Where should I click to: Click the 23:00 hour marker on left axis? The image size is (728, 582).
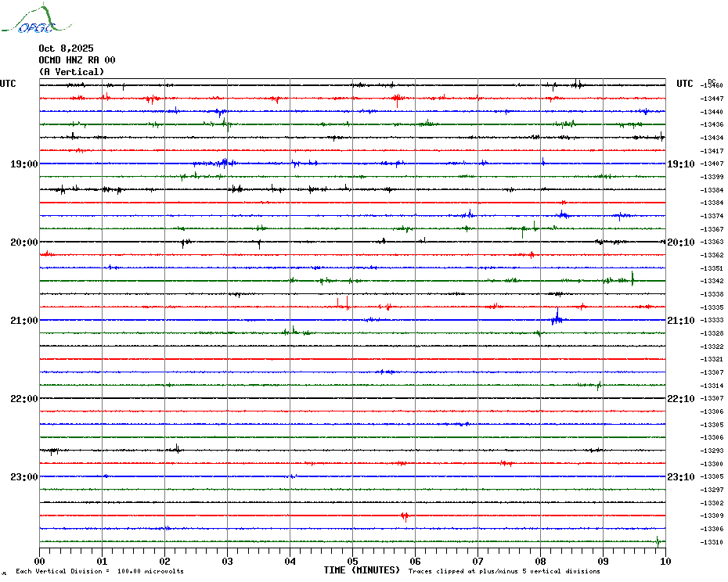pyautogui.click(x=23, y=477)
